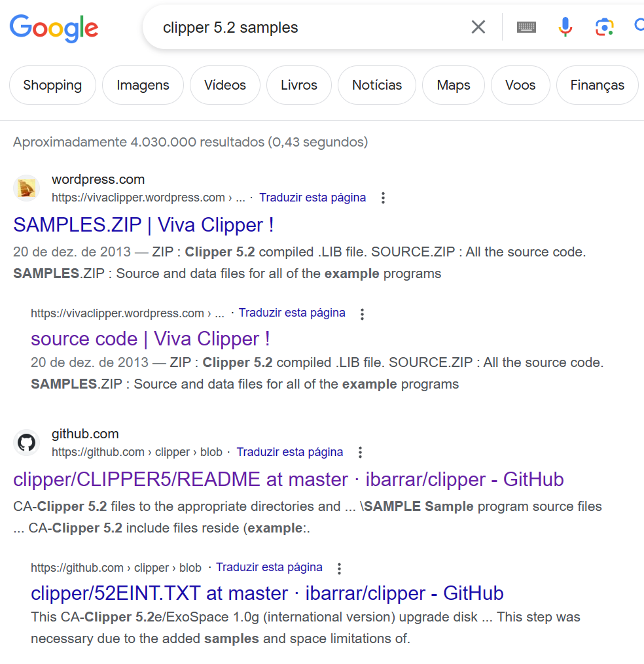Screen dimensions: 644x664
Task: Open the on-screen keyboard icon
Action: (526, 27)
